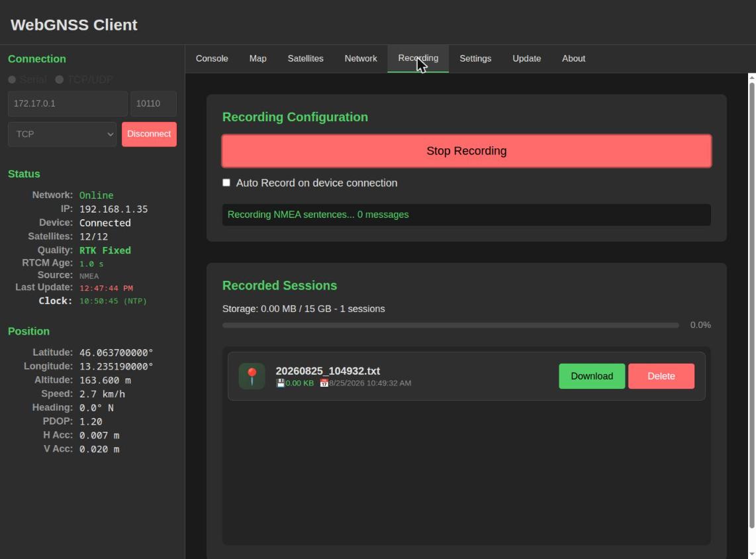Click the Clock value 10:50:45 (NTP)

[x=113, y=301]
